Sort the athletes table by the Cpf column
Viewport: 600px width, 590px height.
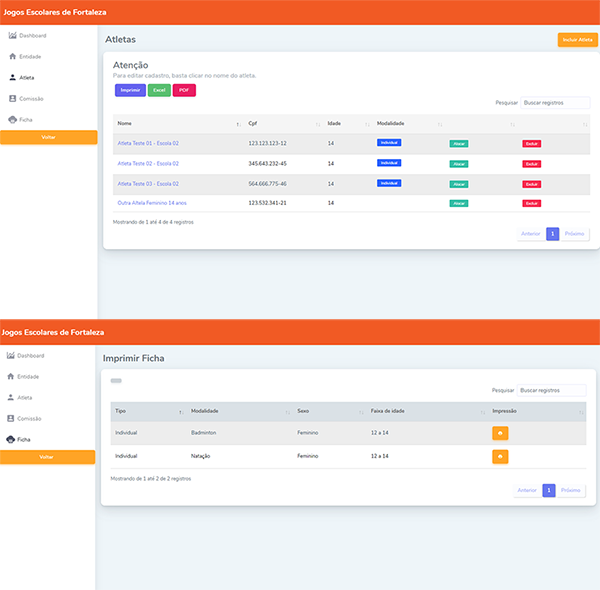pos(280,124)
